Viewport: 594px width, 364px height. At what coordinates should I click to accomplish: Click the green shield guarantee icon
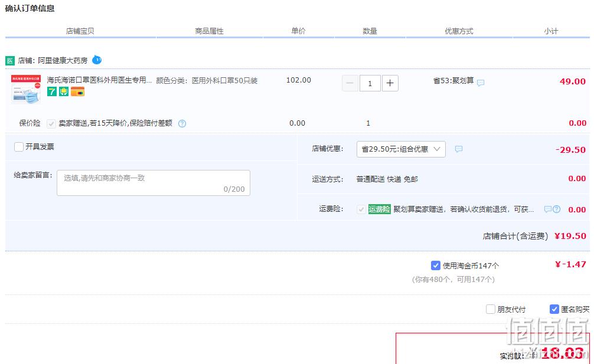pos(64,91)
